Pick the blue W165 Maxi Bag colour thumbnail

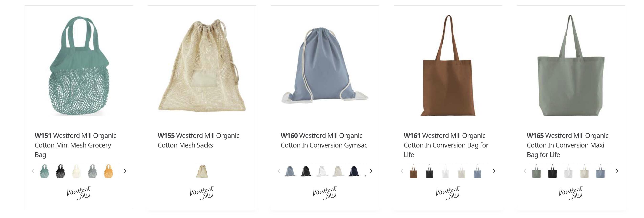601,171
